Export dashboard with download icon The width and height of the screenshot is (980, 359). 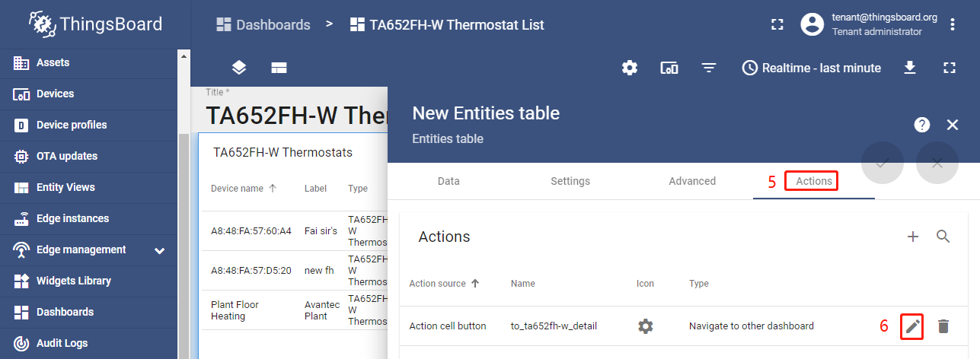tap(909, 68)
